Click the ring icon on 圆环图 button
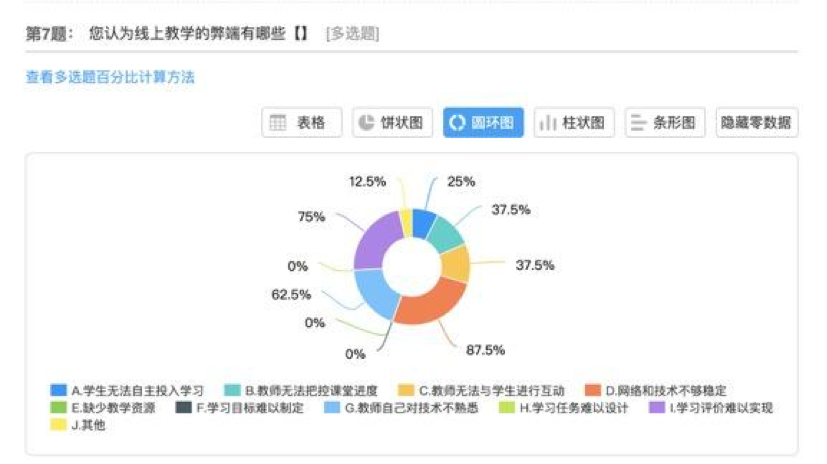The height and width of the screenshot is (464, 827). click(x=457, y=123)
